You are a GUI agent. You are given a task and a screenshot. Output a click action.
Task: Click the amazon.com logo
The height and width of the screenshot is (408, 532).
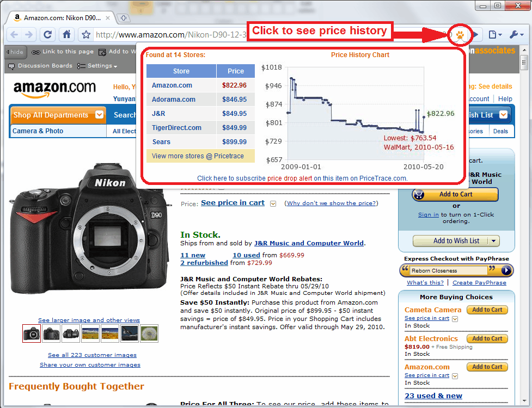[54, 89]
